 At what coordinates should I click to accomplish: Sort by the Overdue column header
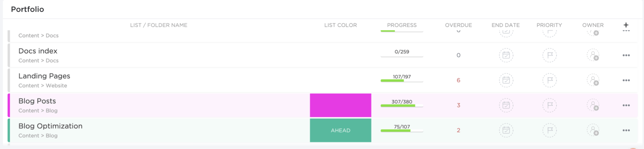[458, 25]
